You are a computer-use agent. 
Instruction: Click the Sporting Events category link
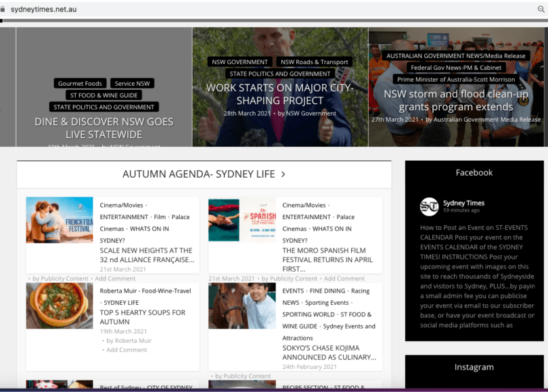coord(327,303)
